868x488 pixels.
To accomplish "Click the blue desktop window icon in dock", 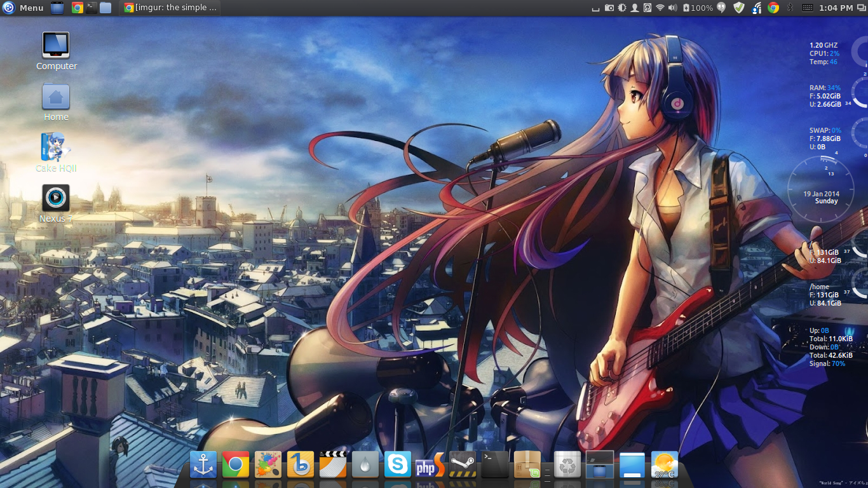I will pyautogui.click(x=632, y=465).
